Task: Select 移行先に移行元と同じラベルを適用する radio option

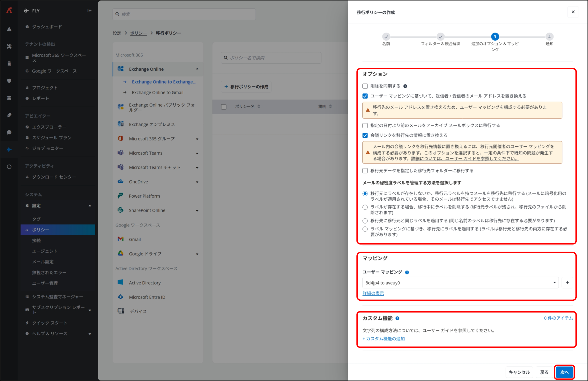Action: point(365,221)
